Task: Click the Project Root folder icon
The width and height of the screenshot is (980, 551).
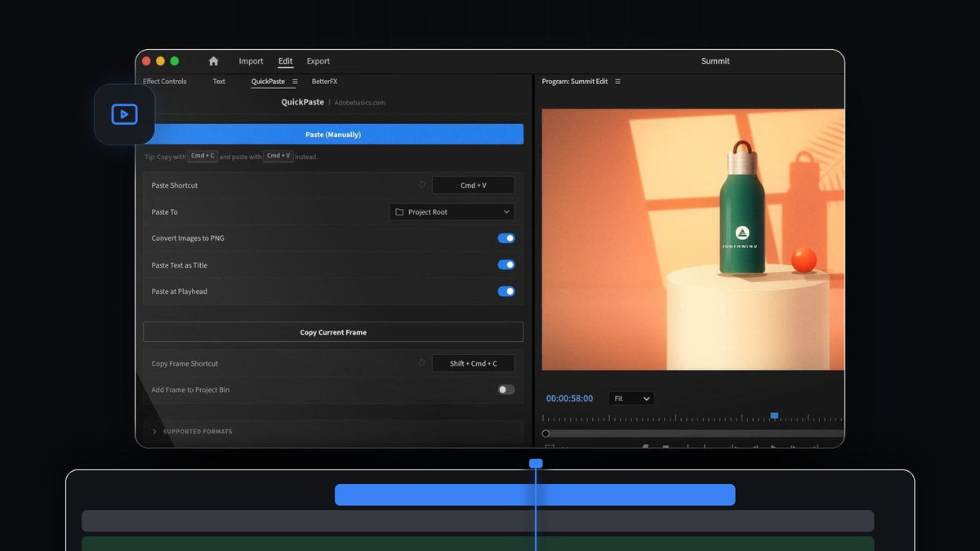Action: (399, 212)
